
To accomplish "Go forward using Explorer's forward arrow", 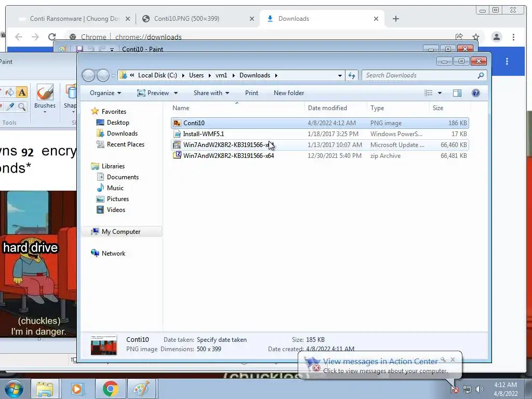I will click(103, 75).
